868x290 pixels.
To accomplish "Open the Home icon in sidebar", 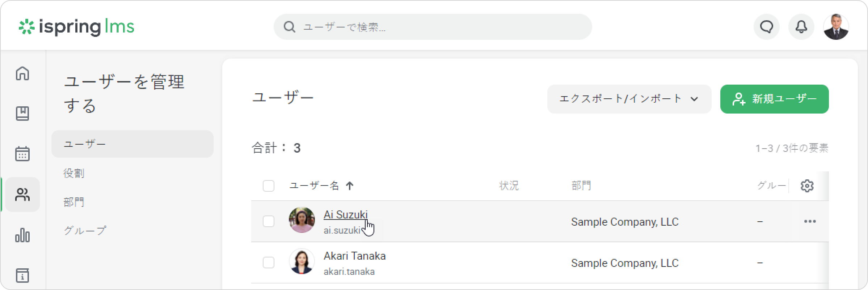I will tap(22, 73).
